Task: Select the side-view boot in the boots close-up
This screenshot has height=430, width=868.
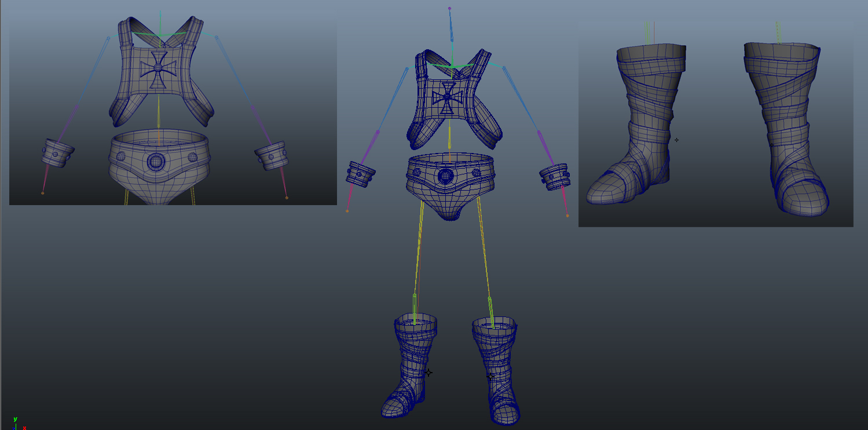Action: coord(636,124)
